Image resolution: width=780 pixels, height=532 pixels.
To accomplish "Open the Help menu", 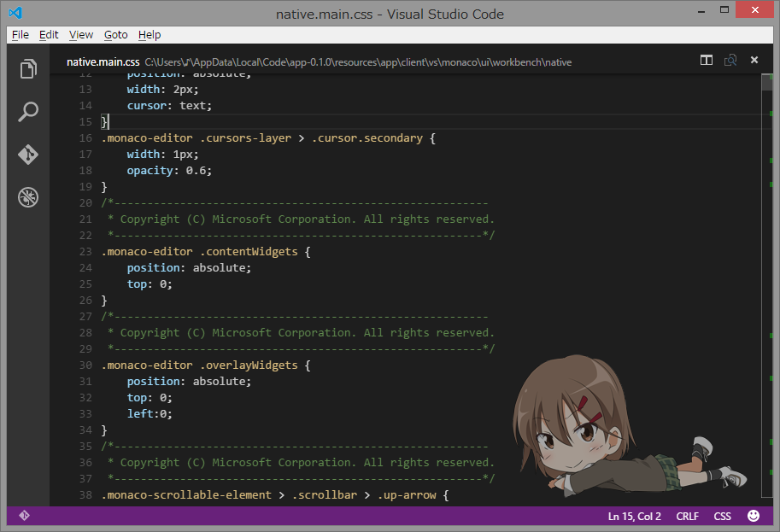I will (150, 35).
